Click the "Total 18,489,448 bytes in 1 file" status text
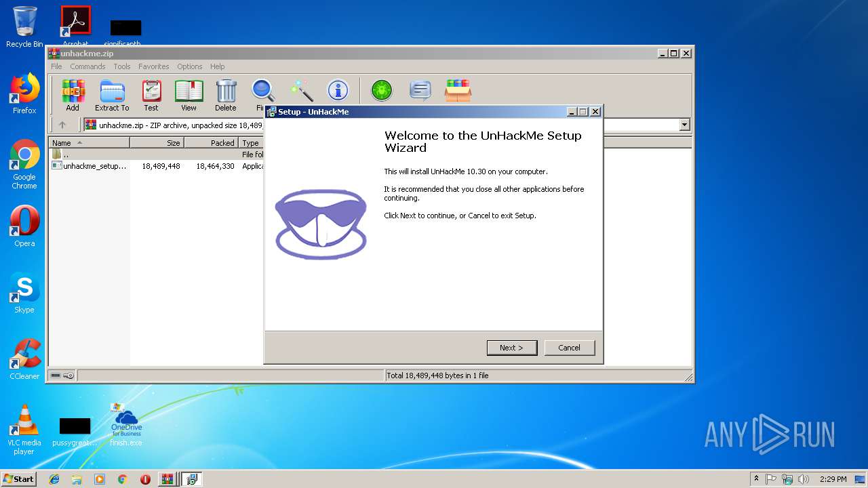The height and width of the screenshot is (488, 868). click(x=437, y=375)
